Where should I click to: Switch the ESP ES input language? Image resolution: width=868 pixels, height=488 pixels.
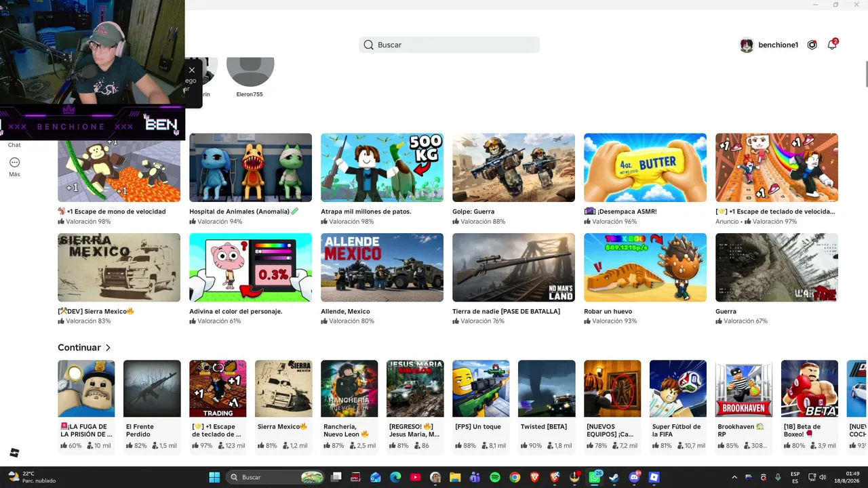(795, 477)
